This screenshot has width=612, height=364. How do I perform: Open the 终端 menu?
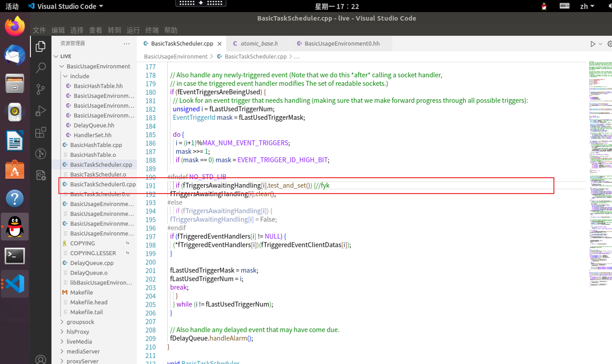coord(152,30)
